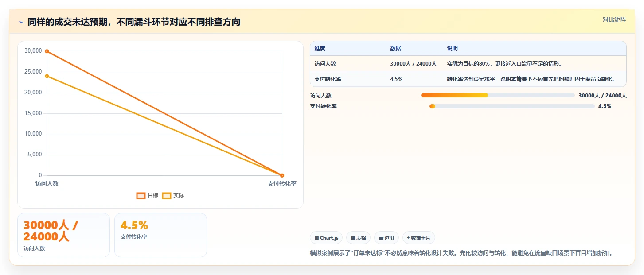Screen dimensions: 644x275
Task: Select the Chart.js tag chip
Action: coord(326,238)
